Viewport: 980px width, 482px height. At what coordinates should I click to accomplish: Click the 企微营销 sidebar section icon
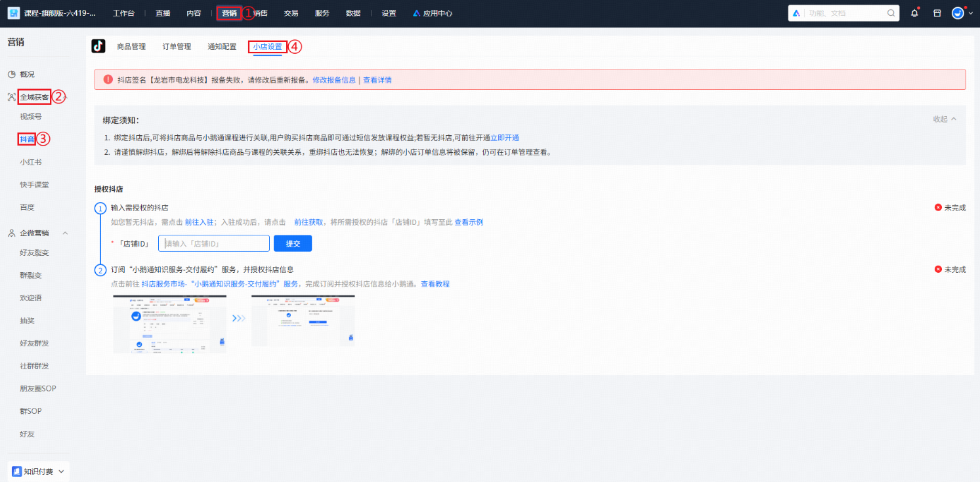11,232
